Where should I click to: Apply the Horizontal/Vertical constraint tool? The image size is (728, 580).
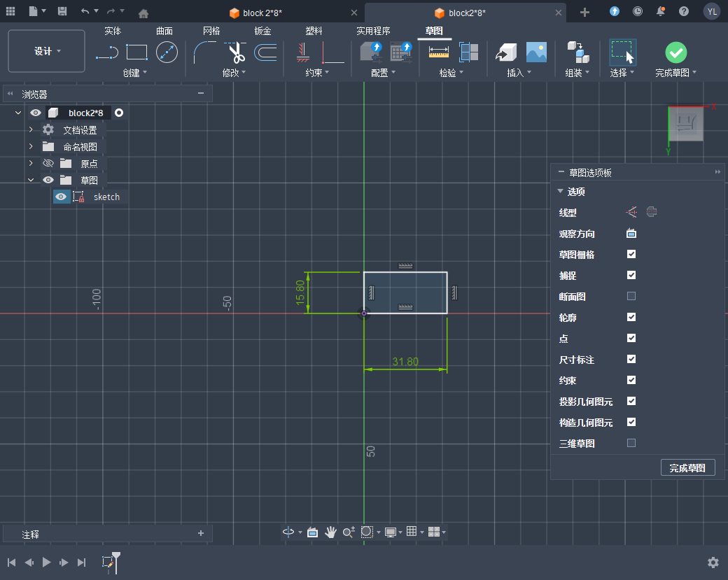302,52
